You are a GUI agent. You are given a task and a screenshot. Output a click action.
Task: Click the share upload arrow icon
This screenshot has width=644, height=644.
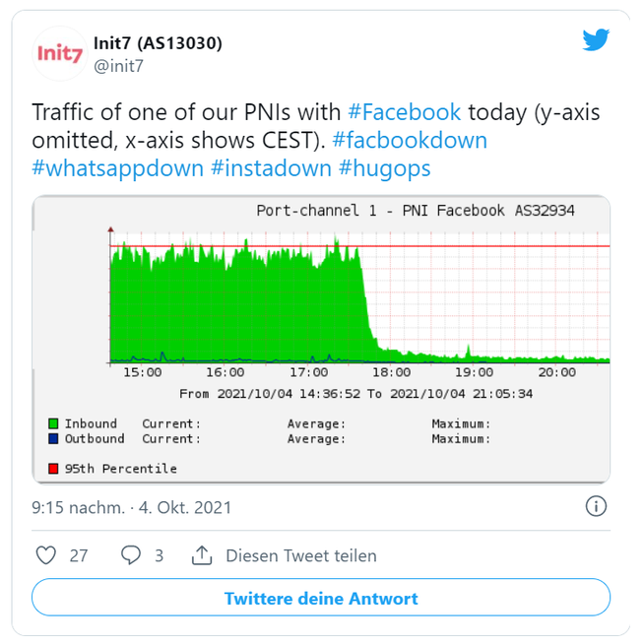[x=202, y=555]
